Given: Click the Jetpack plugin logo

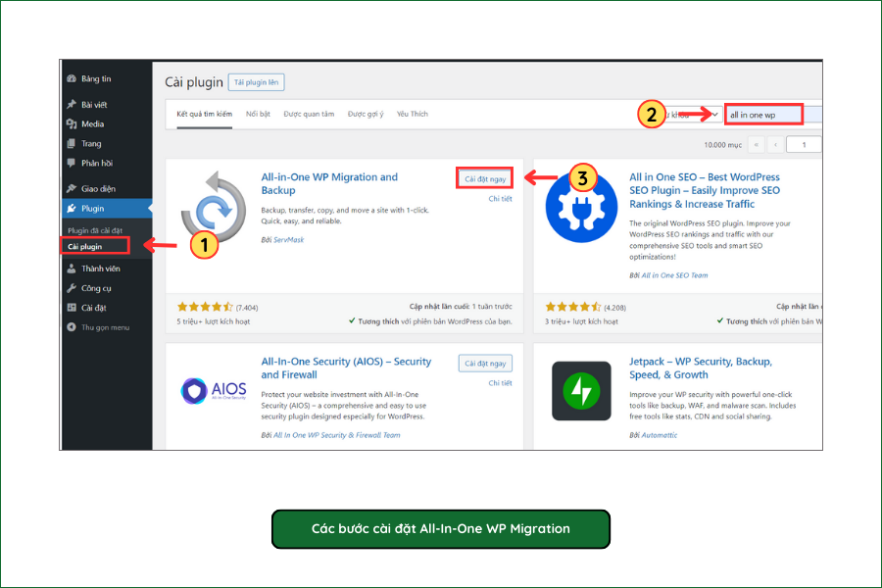Looking at the screenshot, I should click(581, 390).
